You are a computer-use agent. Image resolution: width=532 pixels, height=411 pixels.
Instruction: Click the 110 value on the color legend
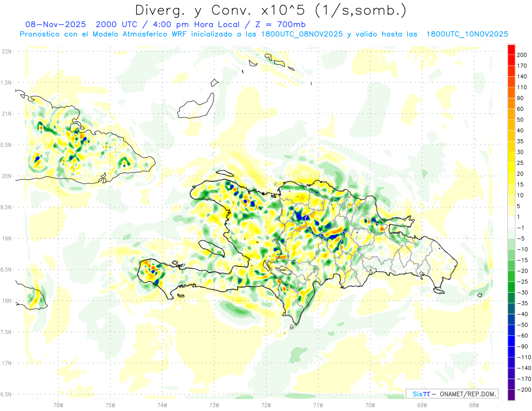pyautogui.click(x=522, y=87)
